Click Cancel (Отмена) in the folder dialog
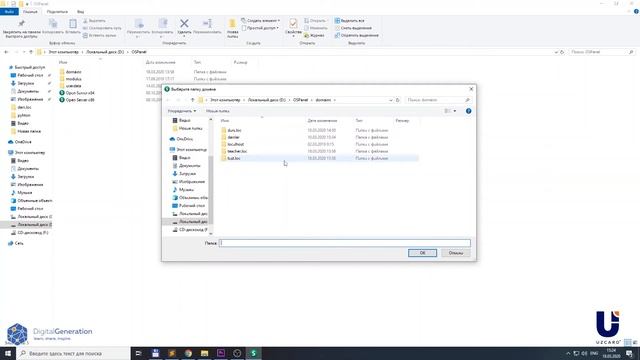 [456, 253]
